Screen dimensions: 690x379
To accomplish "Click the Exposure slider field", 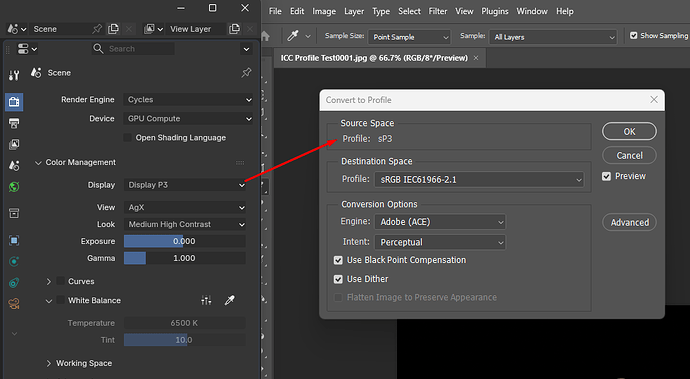I will (185, 241).
